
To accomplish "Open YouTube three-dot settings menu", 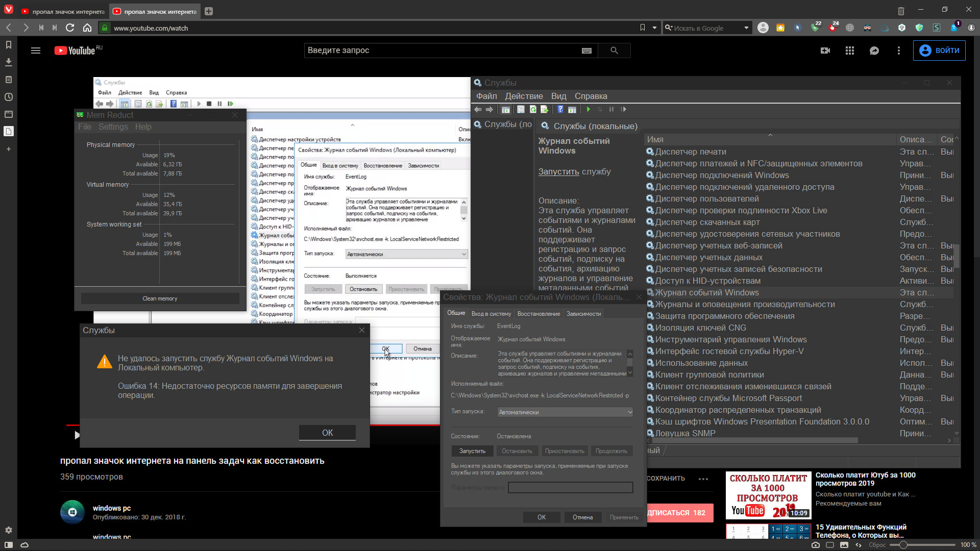I will click(899, 51).
